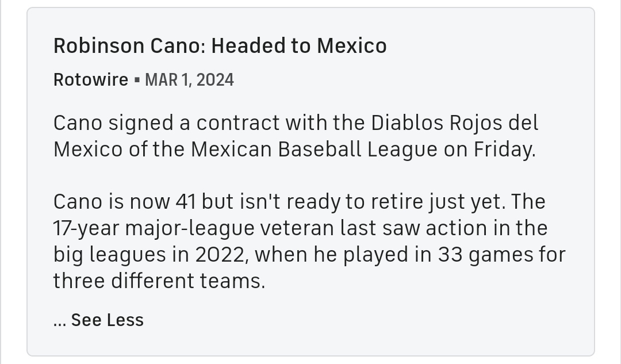Screen dimensions: 621x364
Task: Click the word "Friday" in the first paragraph
Action: (x=503, y=149)
